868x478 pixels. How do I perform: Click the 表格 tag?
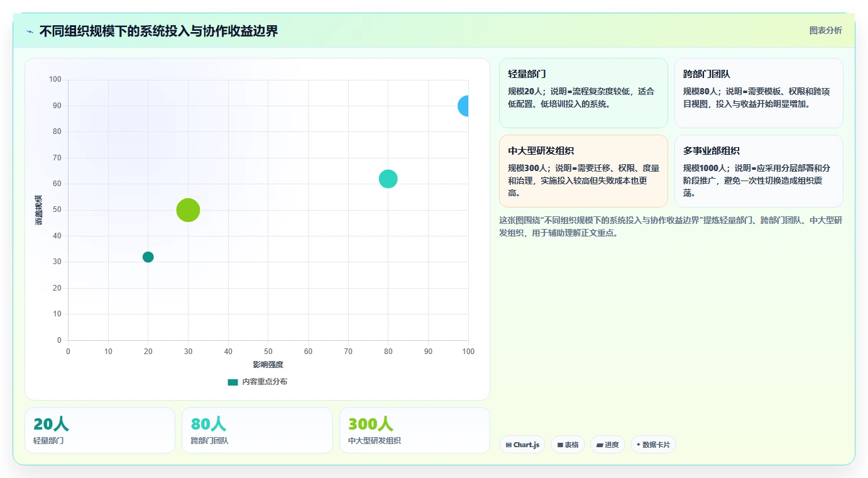coord(568,445)
